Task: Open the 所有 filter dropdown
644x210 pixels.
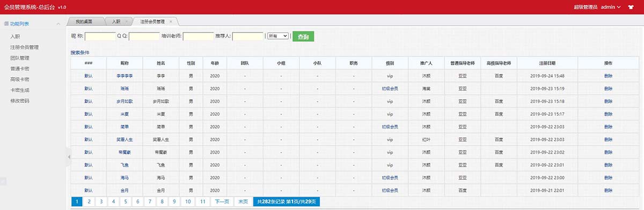Action: [278, 36]
